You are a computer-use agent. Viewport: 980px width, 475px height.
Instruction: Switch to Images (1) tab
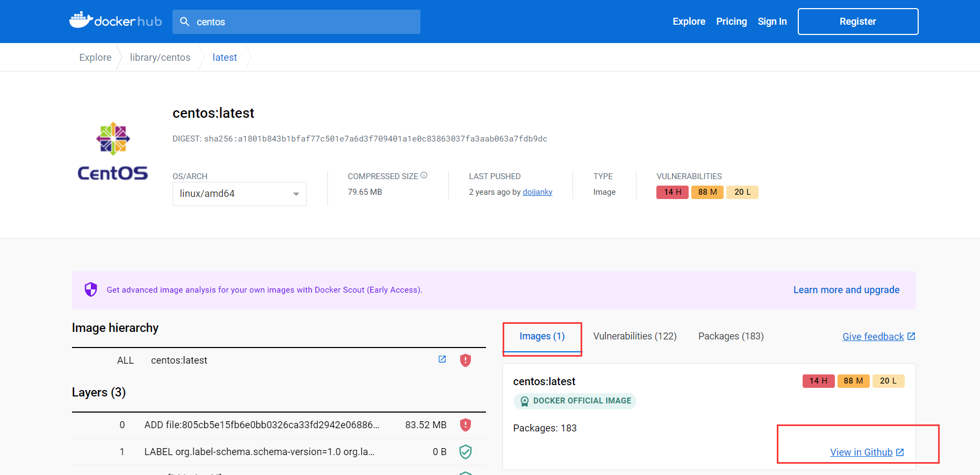(x=542, y=336)
